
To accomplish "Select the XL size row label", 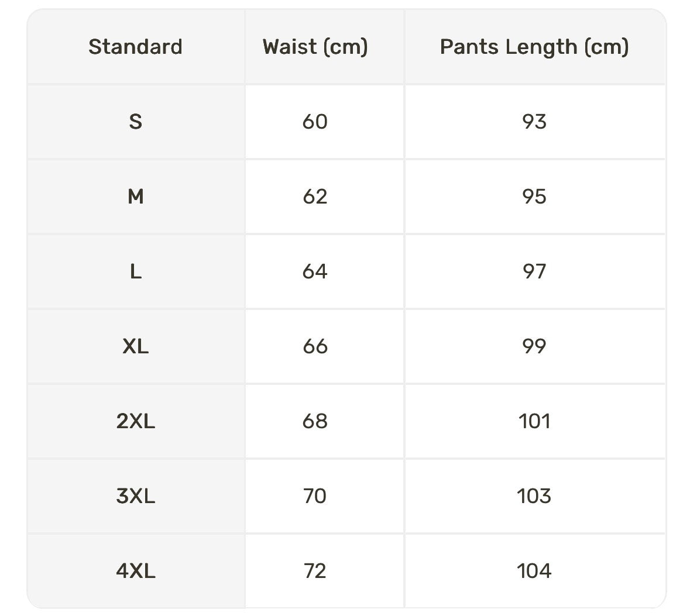I will (135, 346).
